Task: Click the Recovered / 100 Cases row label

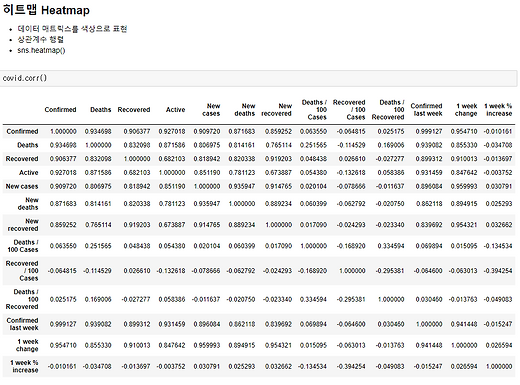Action: pyautogui.click(x=22, y=271)
